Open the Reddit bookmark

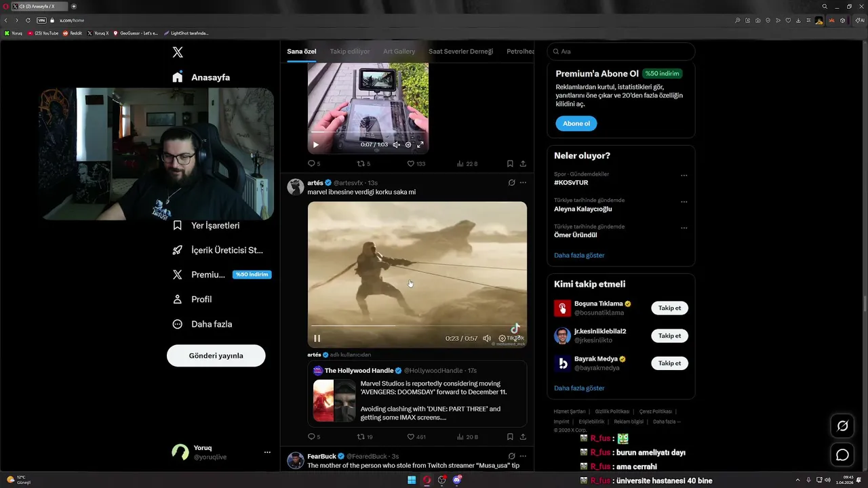click(x=73, y=33)
